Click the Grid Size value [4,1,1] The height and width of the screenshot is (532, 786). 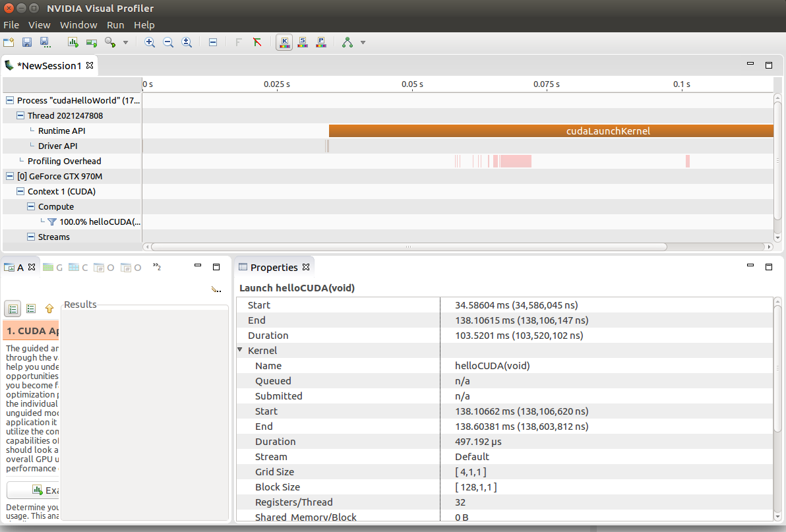click(x=471, y=472)
